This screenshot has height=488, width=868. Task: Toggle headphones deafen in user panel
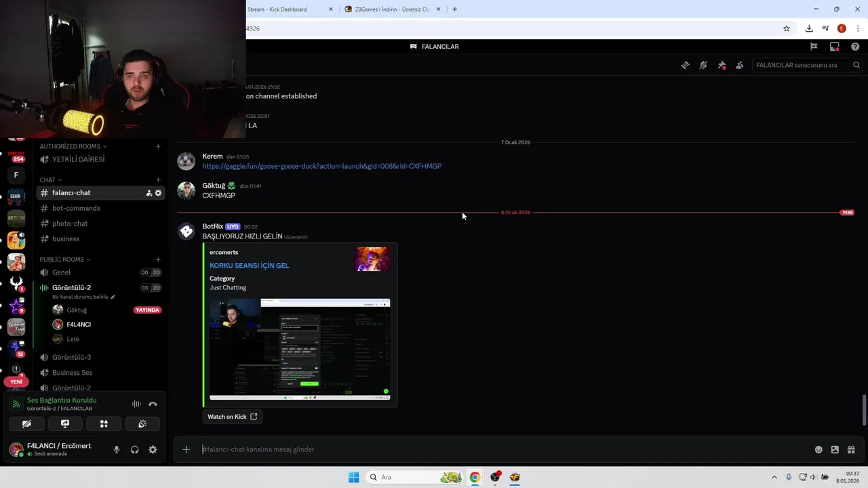point(134,449)
